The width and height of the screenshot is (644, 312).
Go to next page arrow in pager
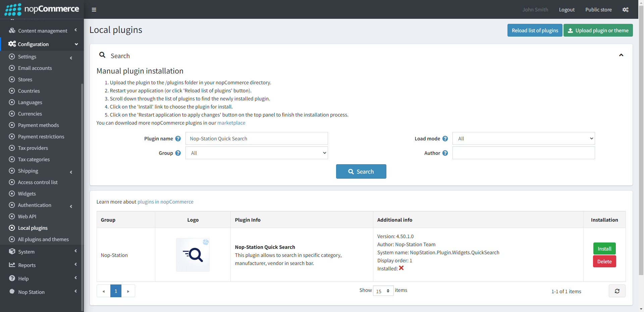[128, 291]
